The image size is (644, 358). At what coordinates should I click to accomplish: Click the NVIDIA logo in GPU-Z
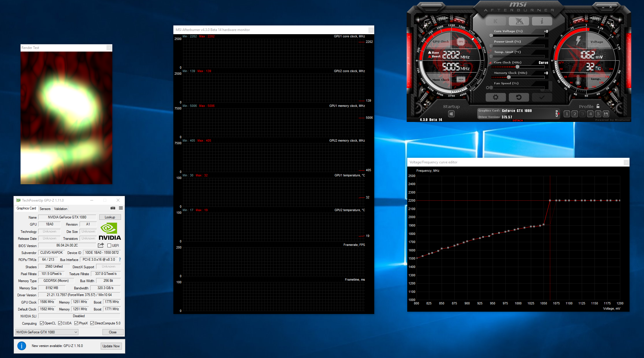(110, 231)
